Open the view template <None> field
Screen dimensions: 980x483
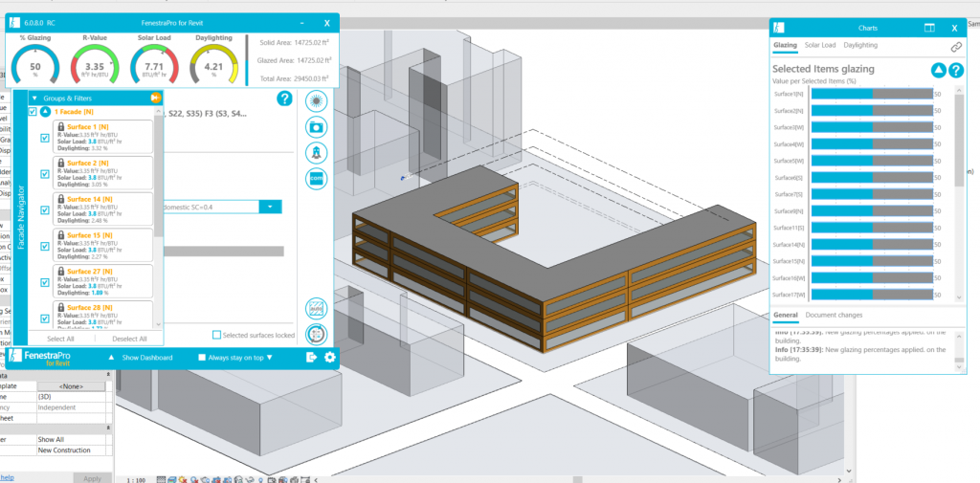click(x=71, y=386)
